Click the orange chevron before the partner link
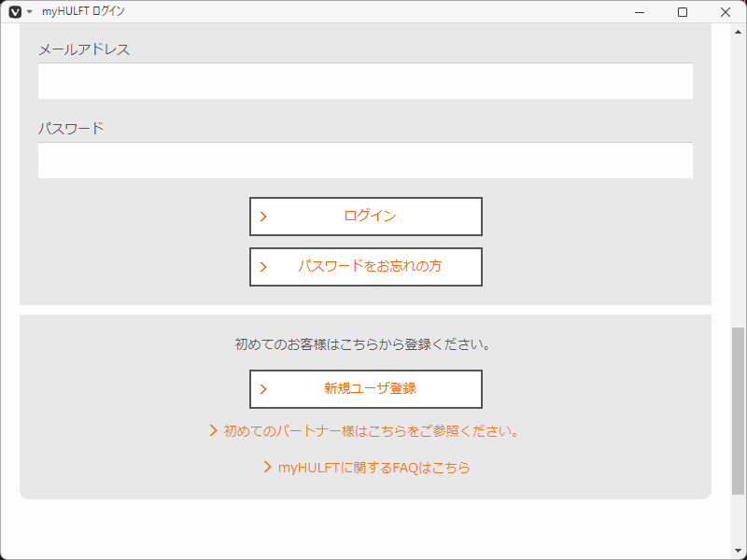This screenshot has width=747, height=560. pos(214,431)
